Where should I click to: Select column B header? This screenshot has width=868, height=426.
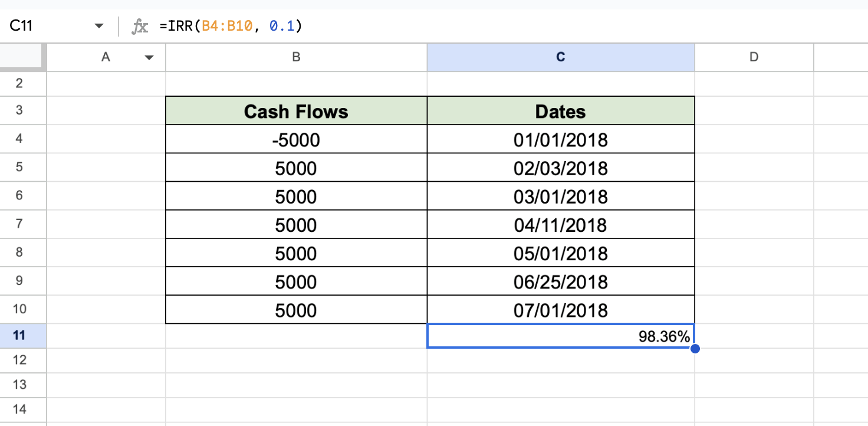coord(296,57)
